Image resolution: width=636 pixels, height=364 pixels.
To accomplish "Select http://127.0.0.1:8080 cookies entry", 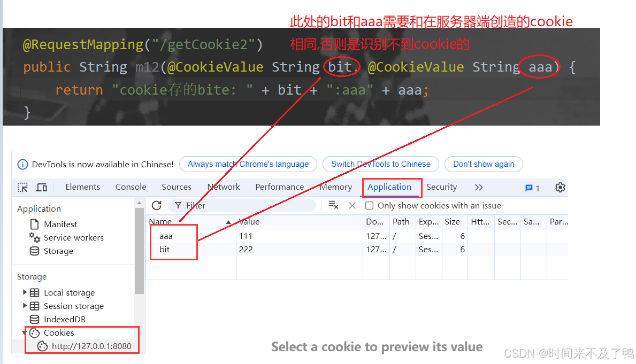I will (91, 346).
